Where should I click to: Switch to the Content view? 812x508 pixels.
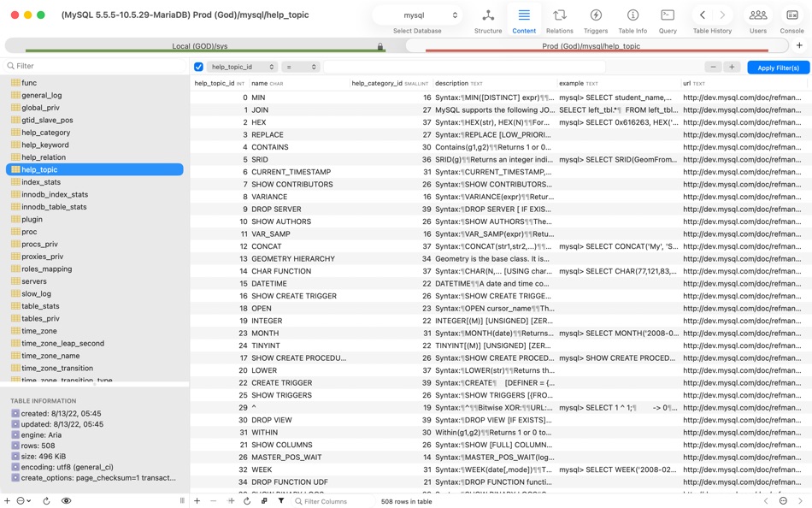524,21
